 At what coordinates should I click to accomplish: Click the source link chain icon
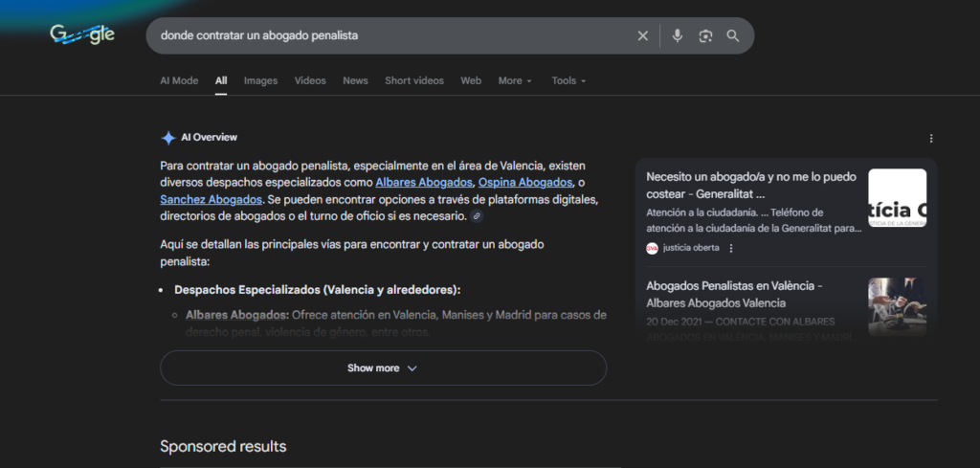pyautogui.click(x=478, y=216)
